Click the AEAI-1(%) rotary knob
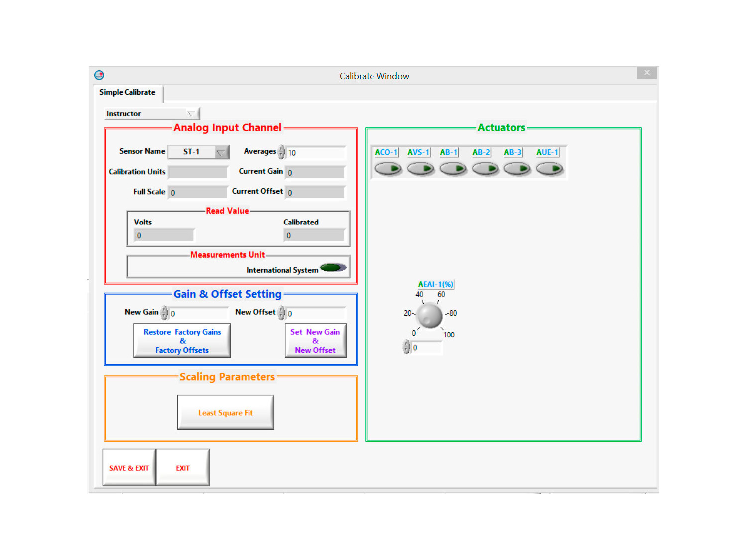747x560 pixels. (x=429, y=316)
